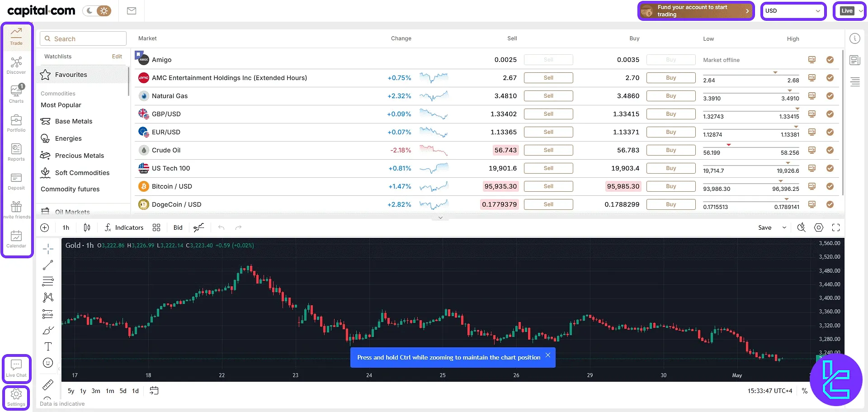
Task: Select Favourites watchlist
Action: coord(82,75)
